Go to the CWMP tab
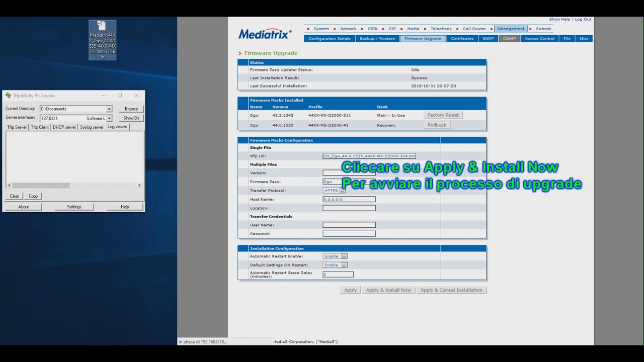Viewport: 644px width, 362px height. point(509,39)
